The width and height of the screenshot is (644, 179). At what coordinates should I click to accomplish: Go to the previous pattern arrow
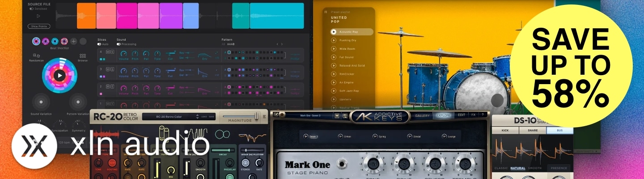(277, 44)
